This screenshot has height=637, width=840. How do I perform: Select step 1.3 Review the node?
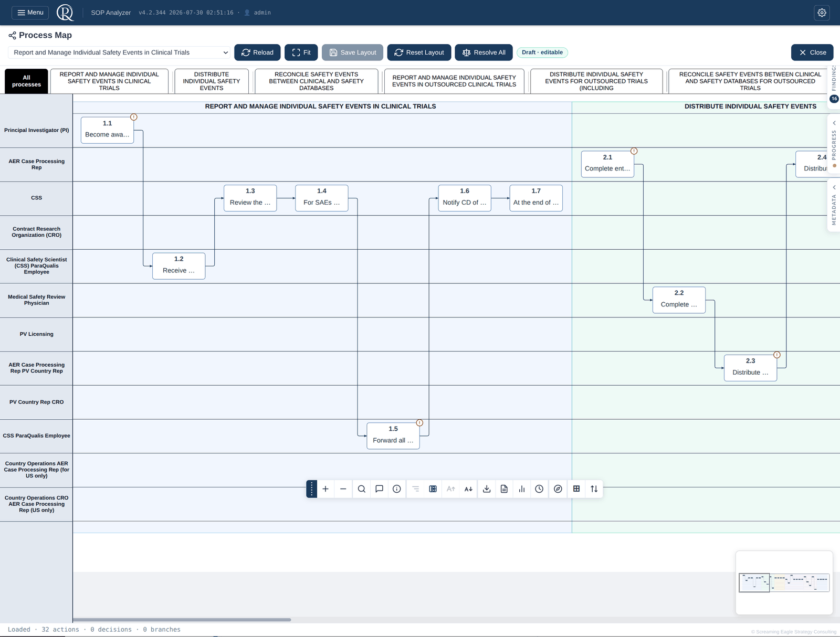(x=250, y=198)
